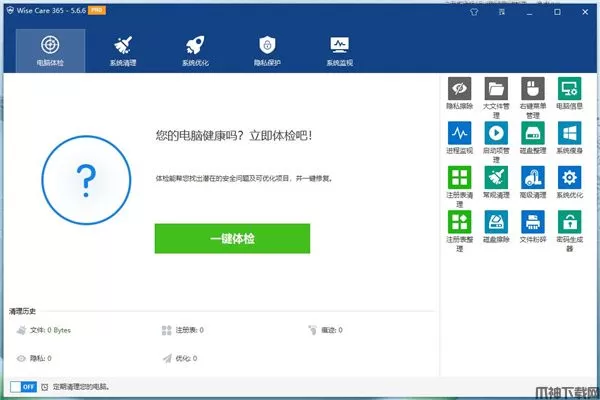
Task: Go to the 隐私保护 tab
Action: point(267,50)
